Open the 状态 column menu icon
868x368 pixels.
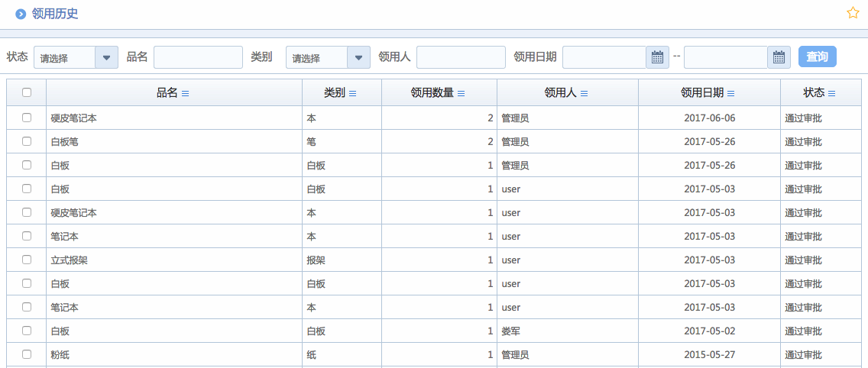coord(831,93)
